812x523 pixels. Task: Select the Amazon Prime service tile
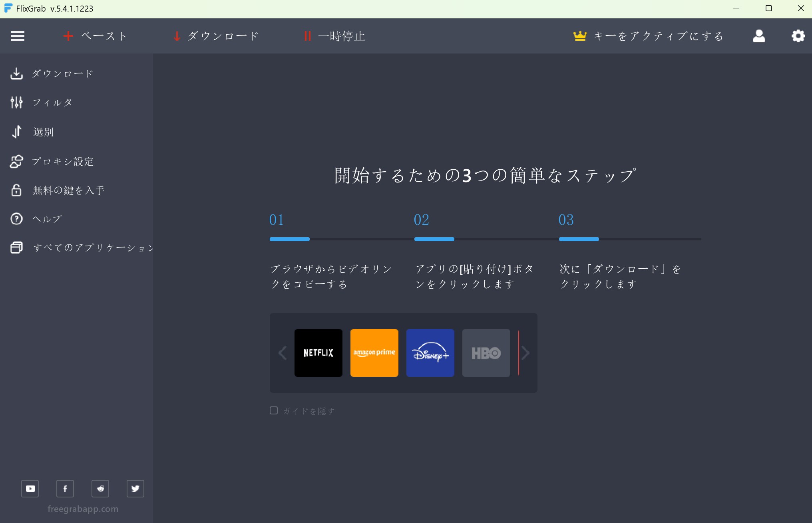(374, 353)
